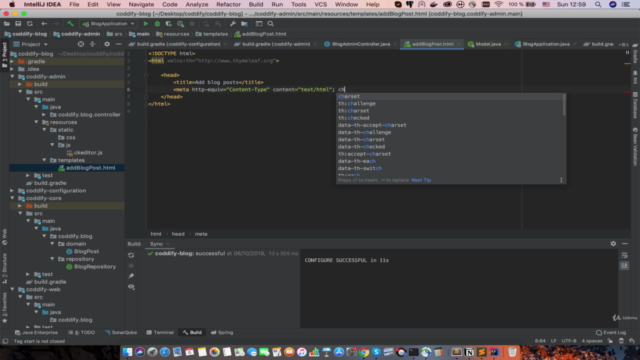Screen dimensions: 640x360
Task: Click the Open folder toolbar icon
Action: pyautogui.click(x=7, y=24)
